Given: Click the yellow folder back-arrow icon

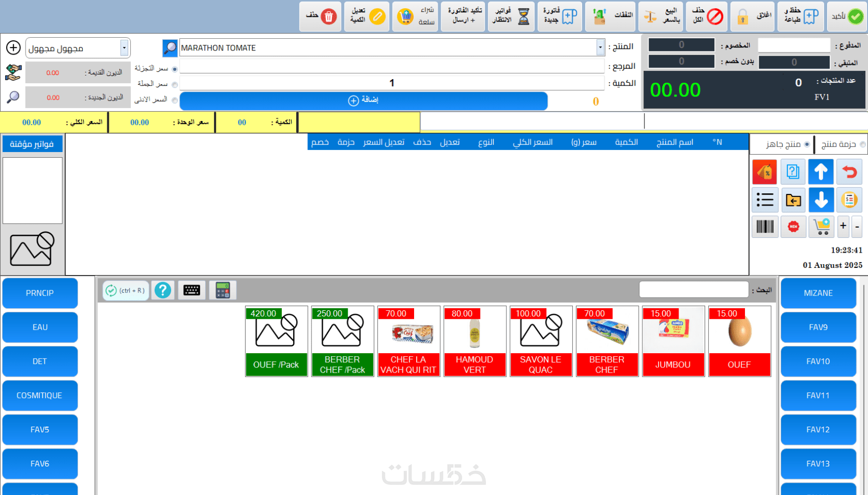Looking at the screenshot, I should pos(793,200).
